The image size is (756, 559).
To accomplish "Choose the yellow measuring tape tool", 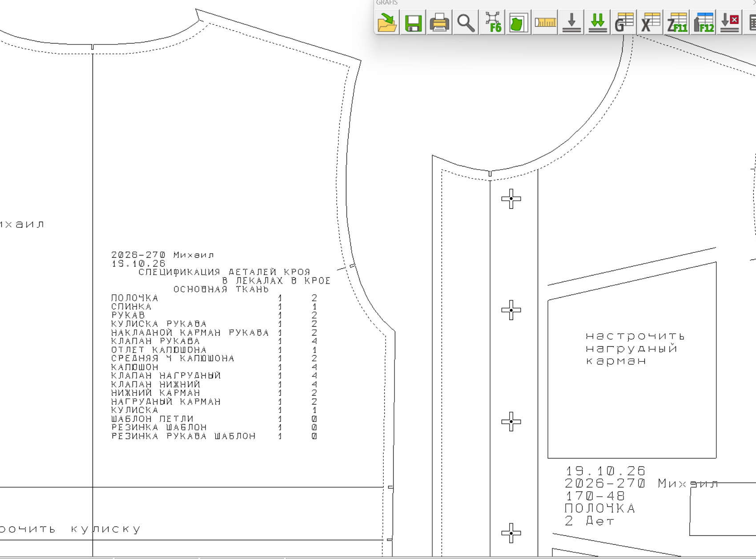I will click(545, 22).
